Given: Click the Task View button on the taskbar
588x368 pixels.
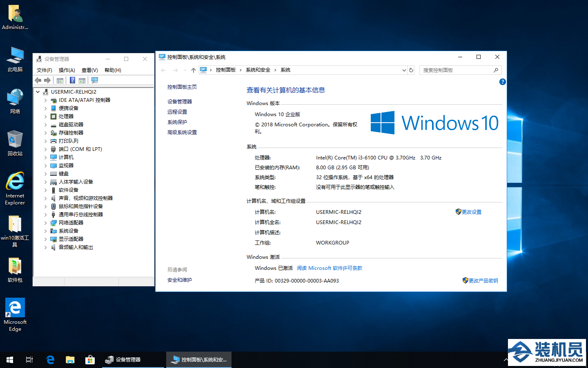Looking at the screenshot, I should tap(29, 360).
